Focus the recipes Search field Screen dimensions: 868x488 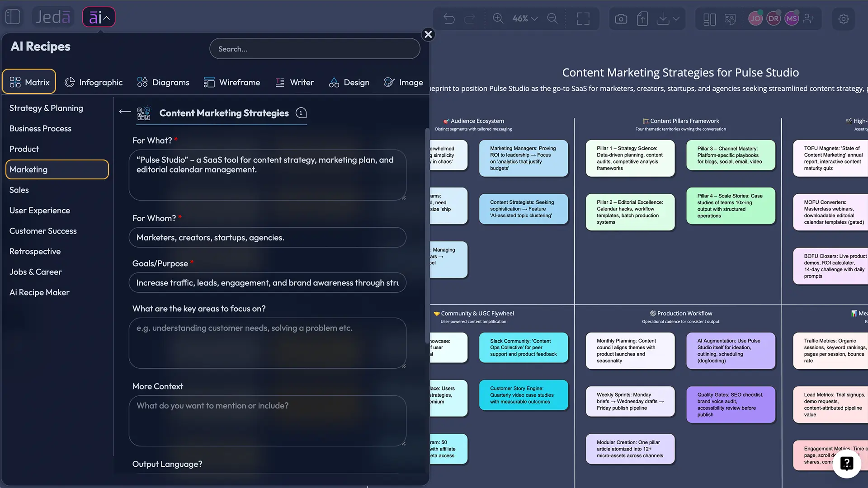(x=315, y=49)
